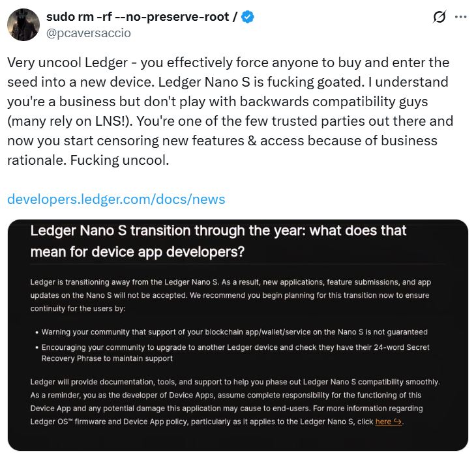Click the "Warning your community" bullet point
This screenshot has width=476, height=458.
(235, 332)
